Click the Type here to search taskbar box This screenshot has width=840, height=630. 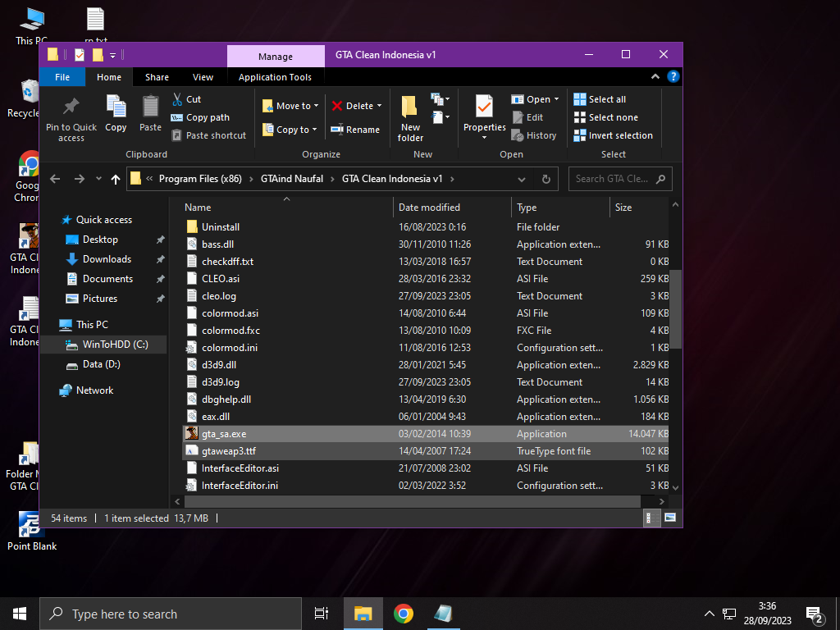click(171, 614)
